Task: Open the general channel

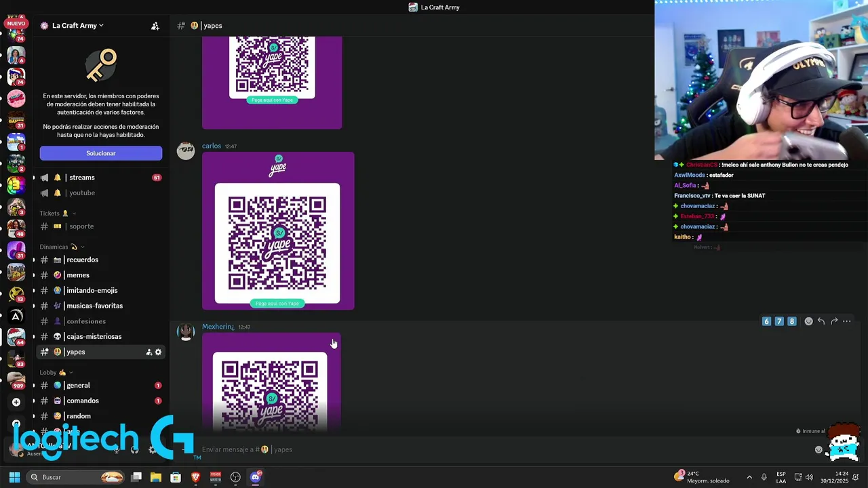Action: 100,386
